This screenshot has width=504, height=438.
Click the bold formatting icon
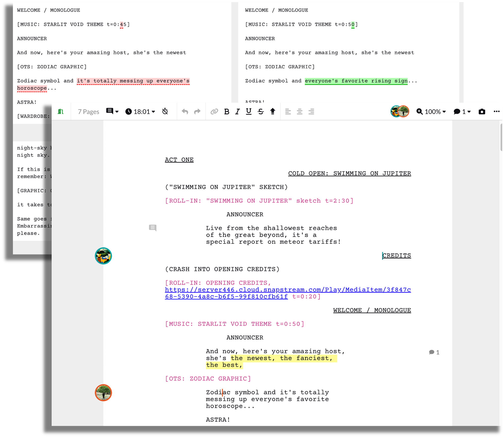click(227, 112)
